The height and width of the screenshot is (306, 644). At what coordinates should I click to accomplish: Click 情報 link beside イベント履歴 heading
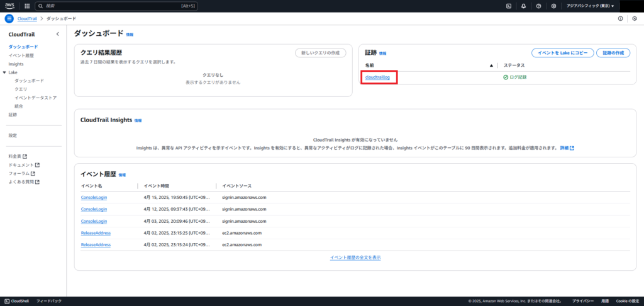coord(123,175)
